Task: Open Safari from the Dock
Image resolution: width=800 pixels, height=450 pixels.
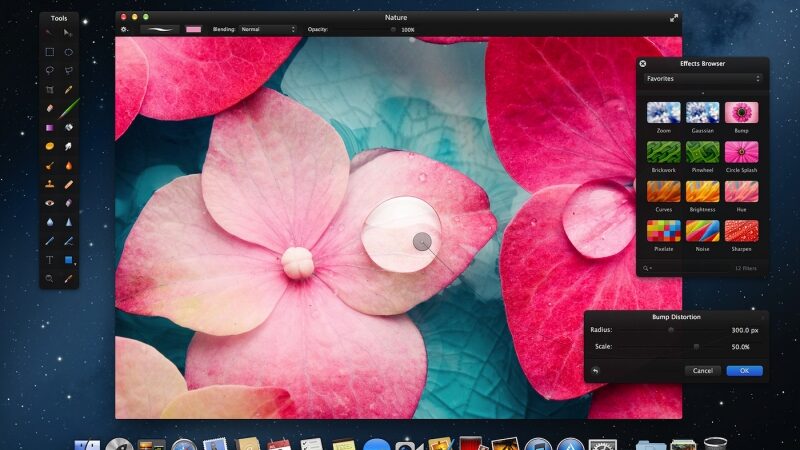Action: coord(184,444)
